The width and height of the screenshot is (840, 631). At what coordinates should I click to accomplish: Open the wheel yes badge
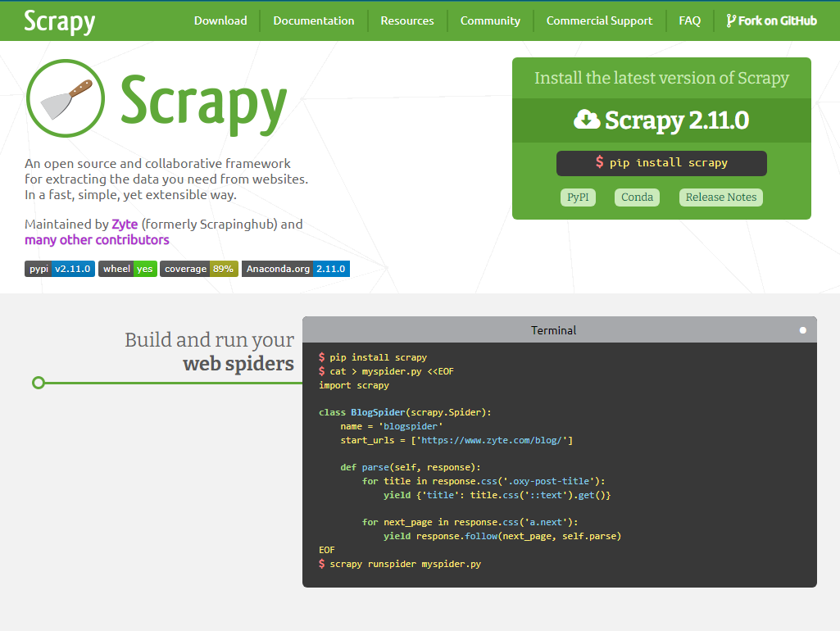[x=128, y=269]
